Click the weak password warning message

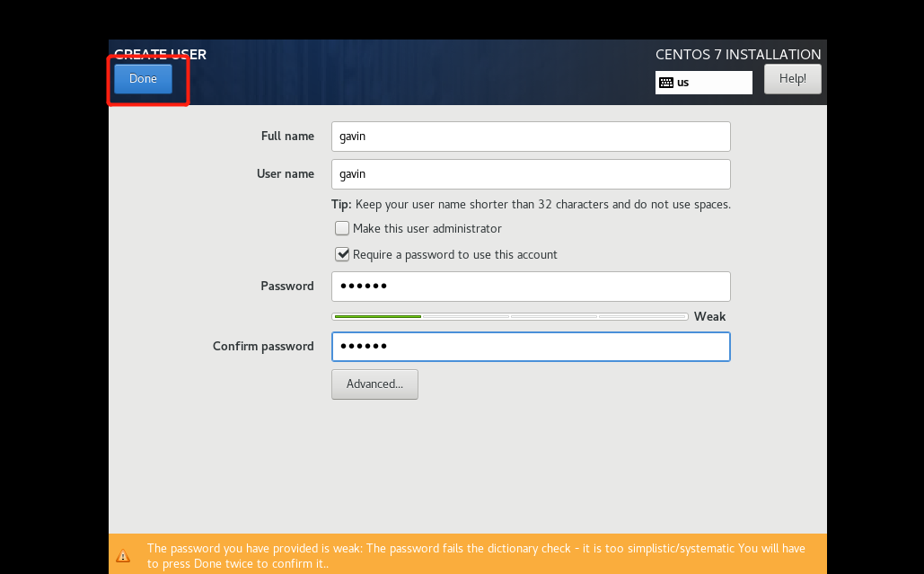(x=476, y=556)
